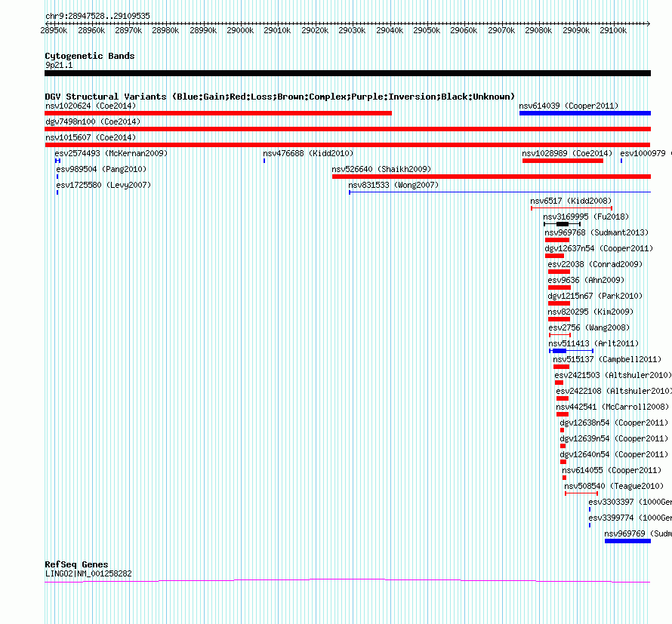
Task: Click the blue gain bar under nsv614039
Action: tap(585, 113)
